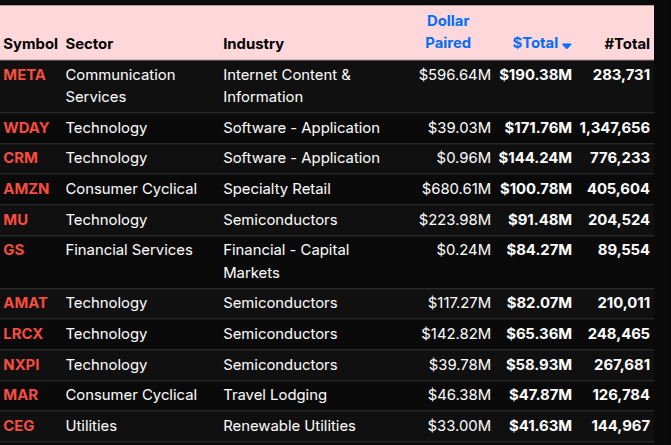Open the NXPI ticker link
671x445 pixels.
coord(24,365)
